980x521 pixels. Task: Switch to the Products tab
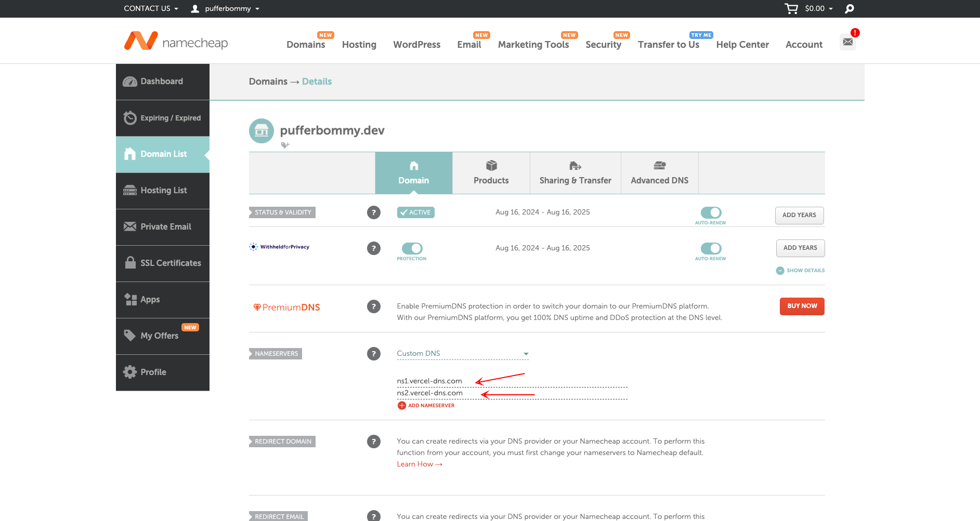click(491, 173)
